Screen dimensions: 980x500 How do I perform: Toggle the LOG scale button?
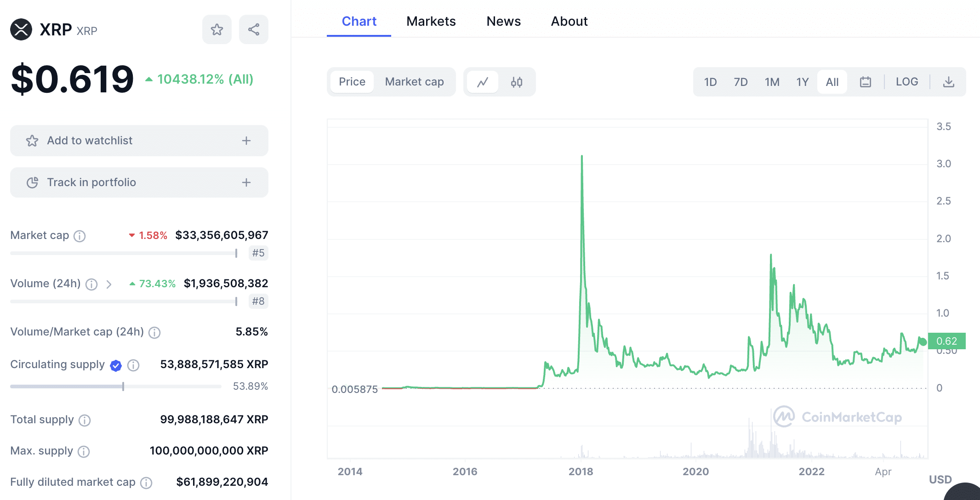[906, 82]
